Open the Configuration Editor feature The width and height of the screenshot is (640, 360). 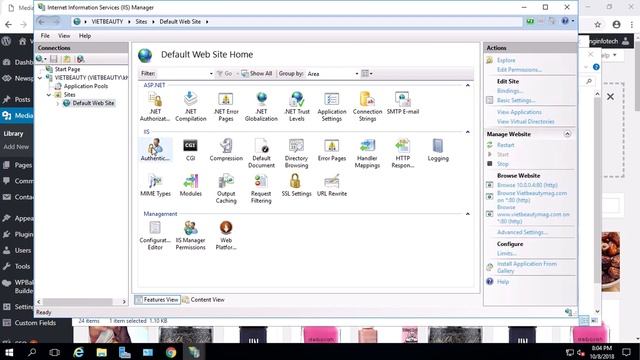155,235
